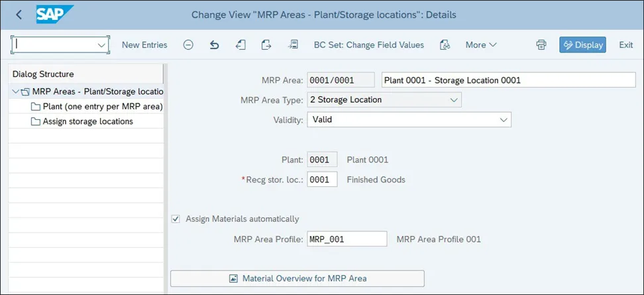Open the MRP Area Type dropdown
Screen dimensions: 644x295
click(x=454, y=100)
